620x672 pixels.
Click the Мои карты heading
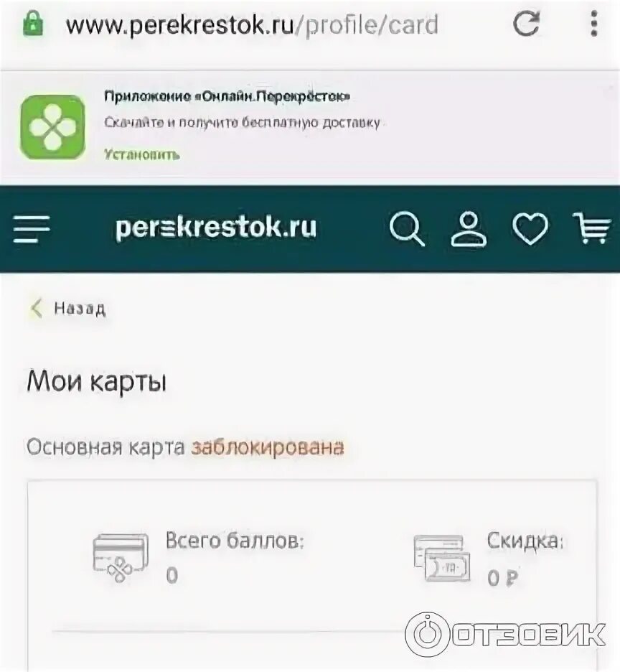(97, 381)
